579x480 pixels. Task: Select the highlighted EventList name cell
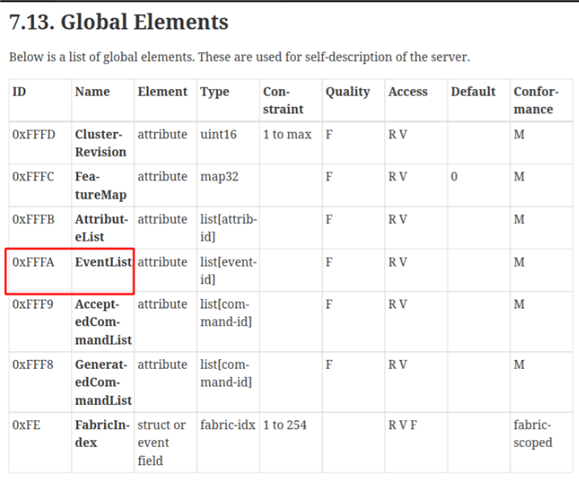click(103, 271)
